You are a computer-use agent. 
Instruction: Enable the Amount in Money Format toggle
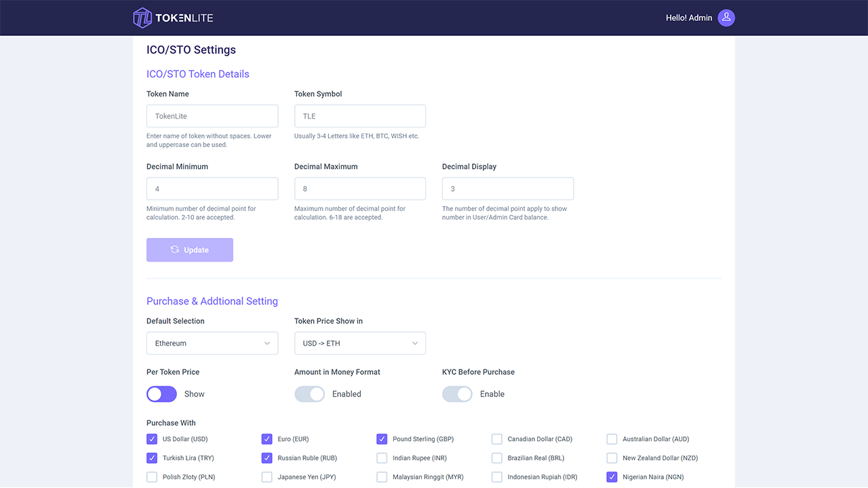[309, 394]
